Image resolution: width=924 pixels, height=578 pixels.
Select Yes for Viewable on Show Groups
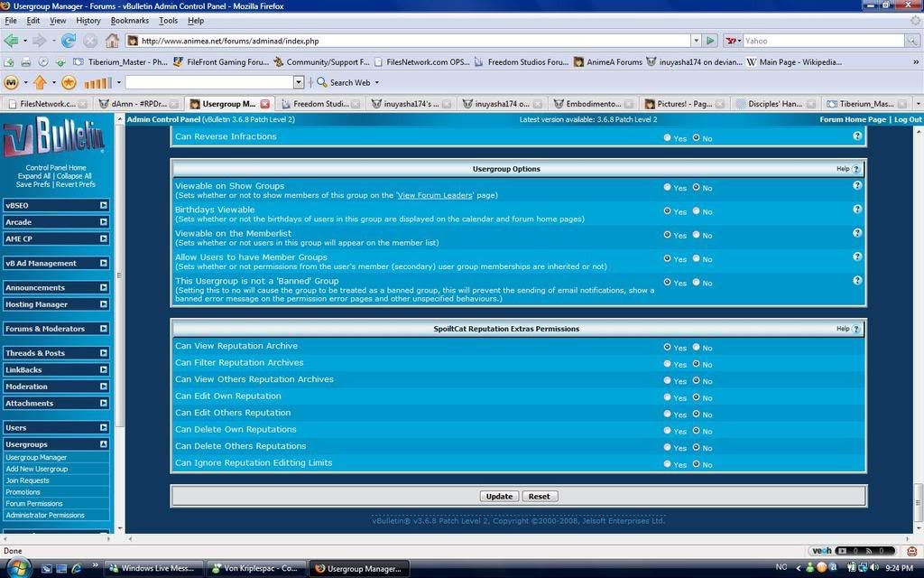coord(668,187)
